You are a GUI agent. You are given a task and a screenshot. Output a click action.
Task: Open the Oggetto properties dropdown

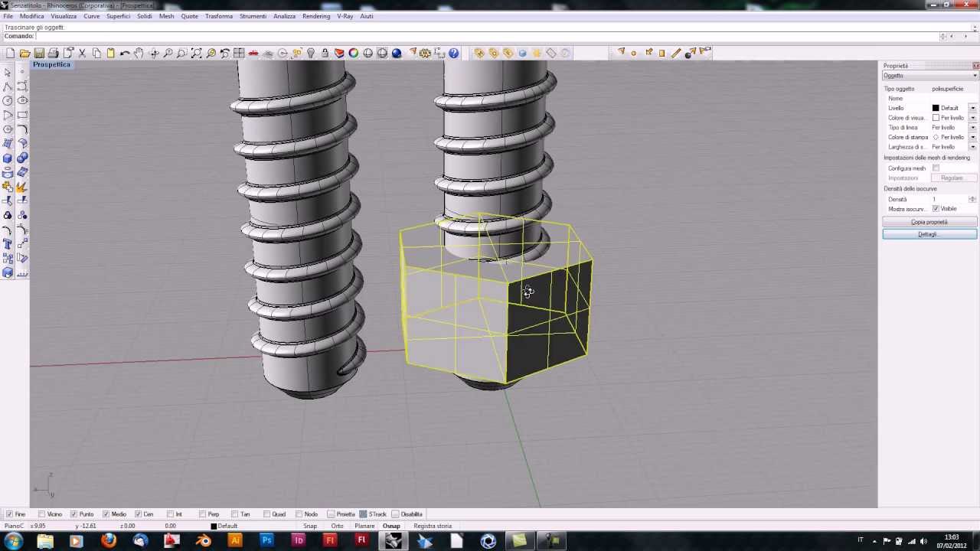click(930, 76)
